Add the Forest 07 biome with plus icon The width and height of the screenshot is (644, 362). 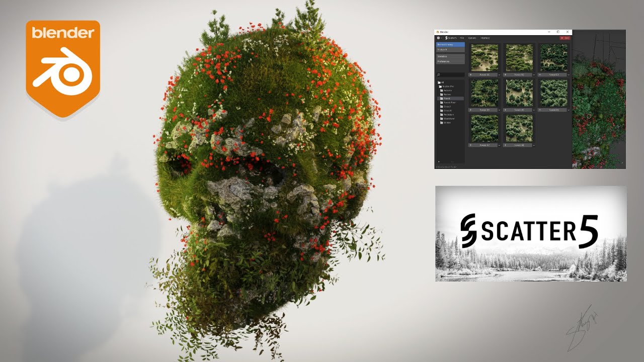click(470, 145)
